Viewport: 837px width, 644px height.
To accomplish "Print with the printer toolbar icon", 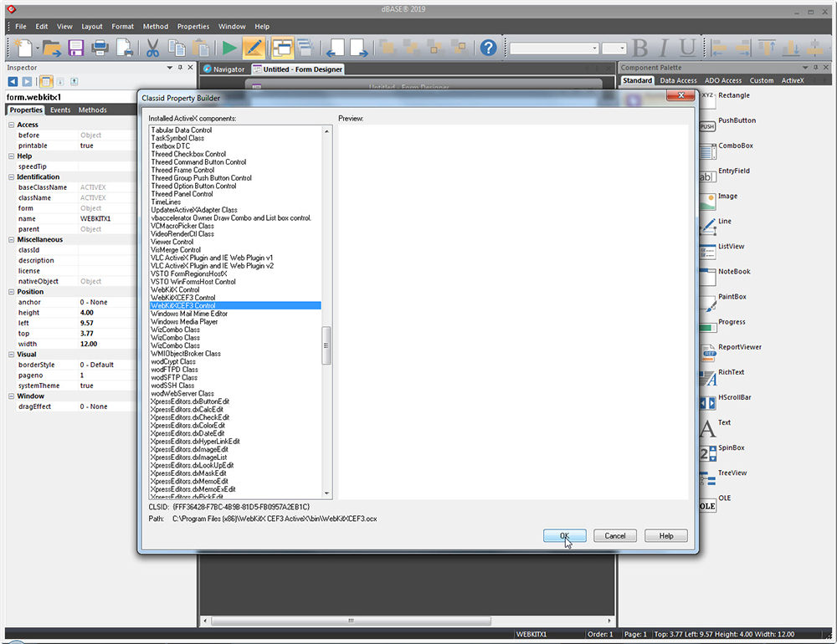I will [x=100, y=48].
